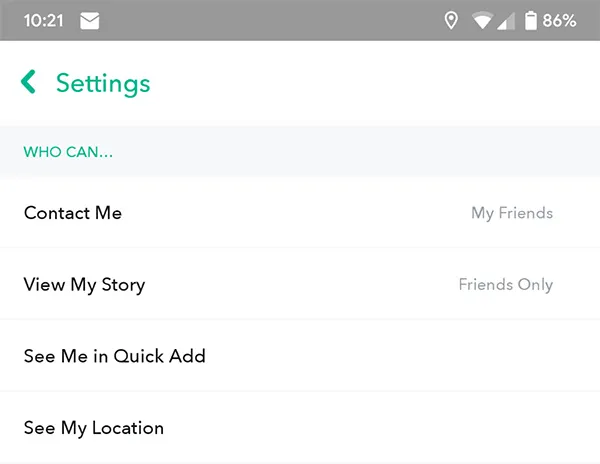Tap the location pin icon in status bar

[x=451, y=21]
